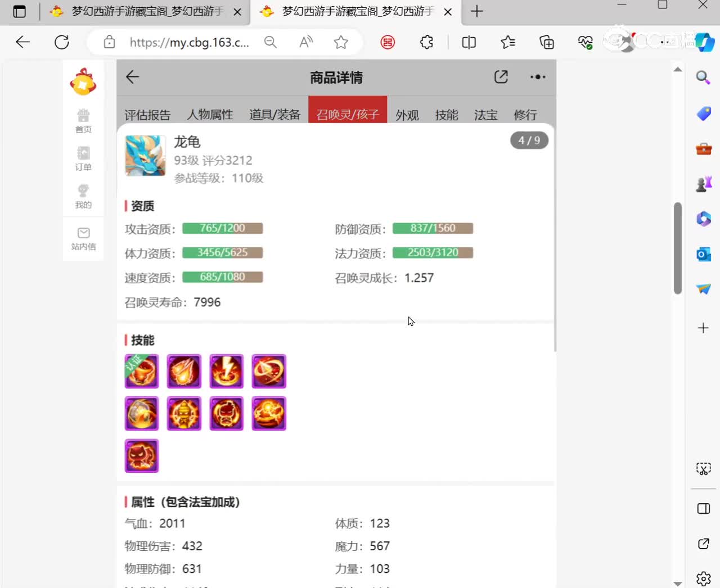Open the sidebar Shopping tag icon
The image size is (720, 588).
click(x=704, y=114)
